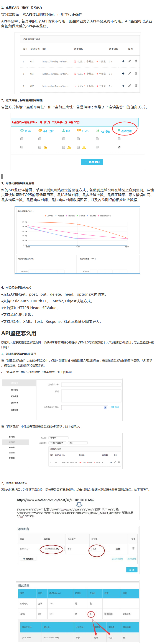This screenshot has width=156, height=644.
Task: Uncheck the checked 连续提醒 checkbox
Action: click(119, 147)
